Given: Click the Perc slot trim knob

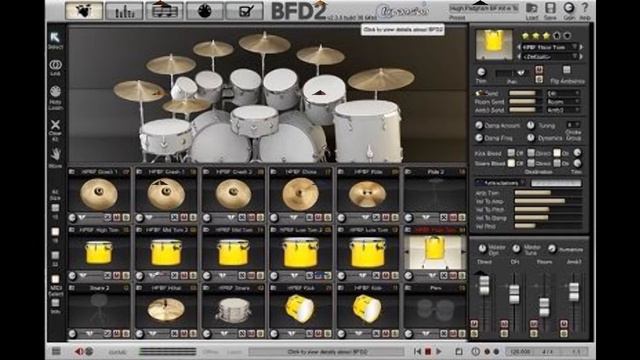Looking at the screenshot, I should point(408,333).
